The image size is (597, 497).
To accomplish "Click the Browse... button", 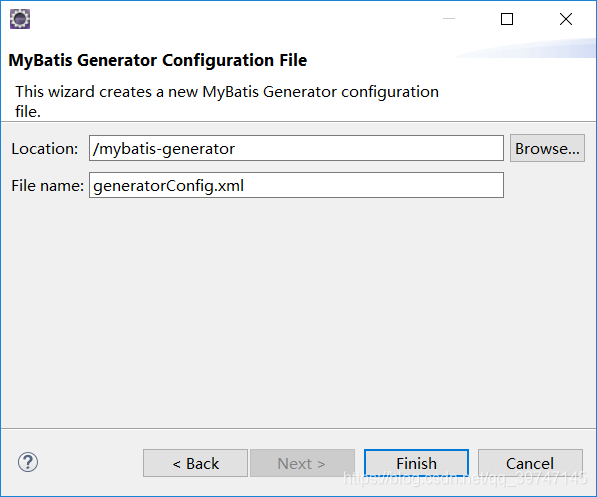I will pyautogui.click(x=547, y=148).
